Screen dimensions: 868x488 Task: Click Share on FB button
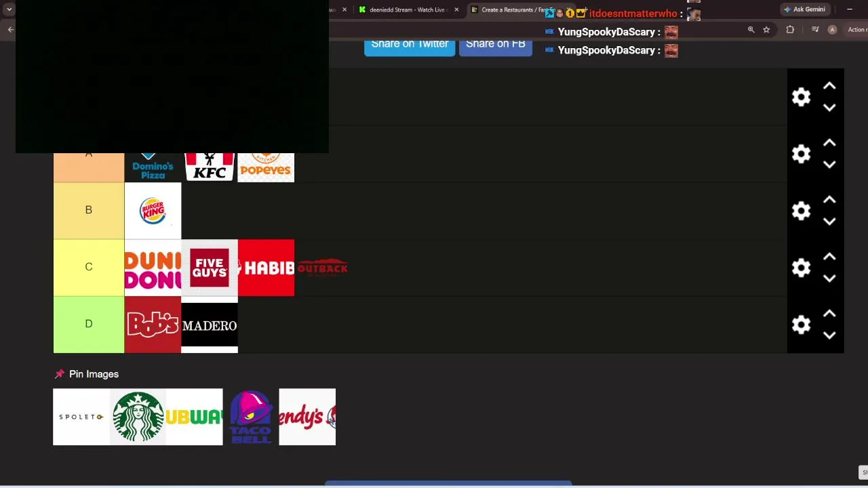click(x=496, y=44)
